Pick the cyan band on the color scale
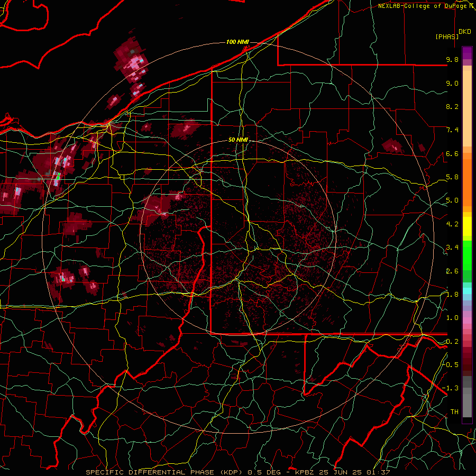Image resolution: width=476 pixels, height=476 pixels. click(x=467, y=291)
